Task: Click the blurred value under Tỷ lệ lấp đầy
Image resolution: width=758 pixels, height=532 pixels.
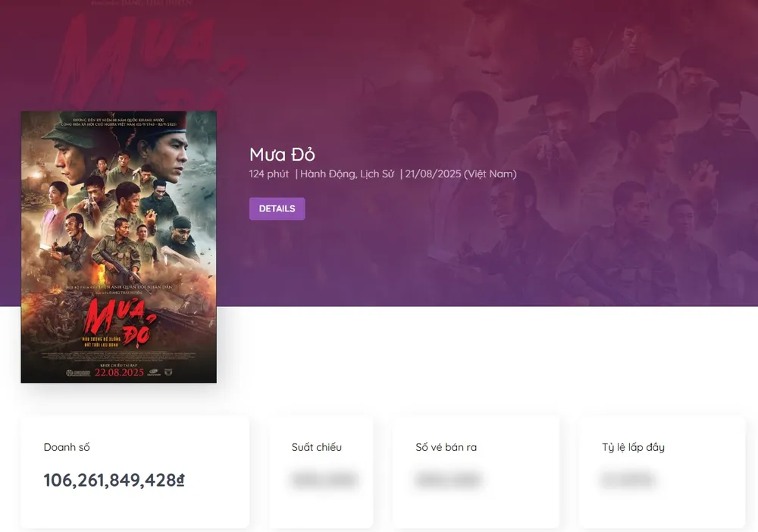Action: [628, 480]
